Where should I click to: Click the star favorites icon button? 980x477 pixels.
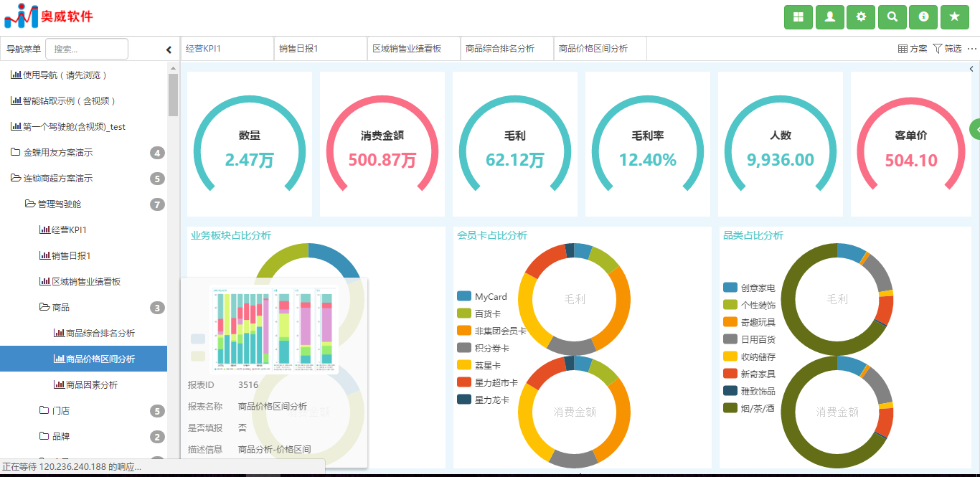click(954, 17)
